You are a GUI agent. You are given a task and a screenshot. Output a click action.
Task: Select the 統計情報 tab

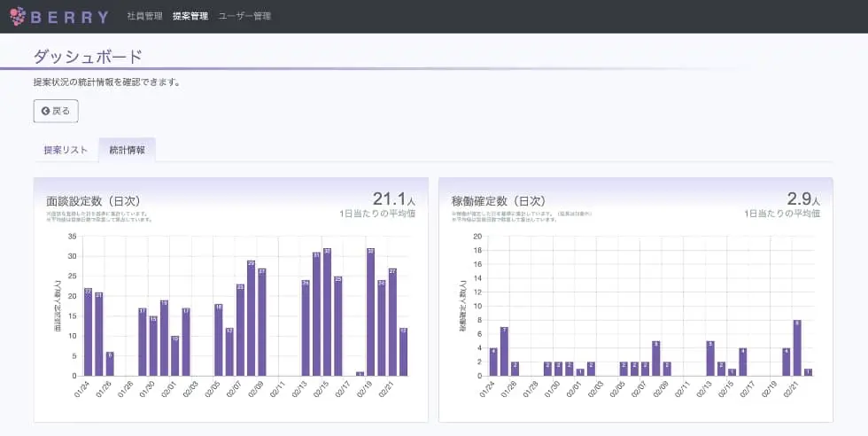point(128,150)
